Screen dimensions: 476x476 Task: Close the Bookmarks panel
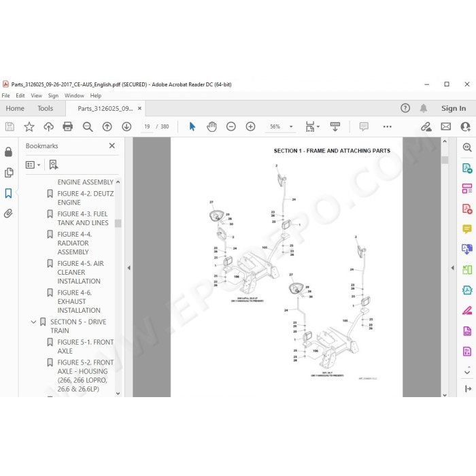[x=112, y=146]
